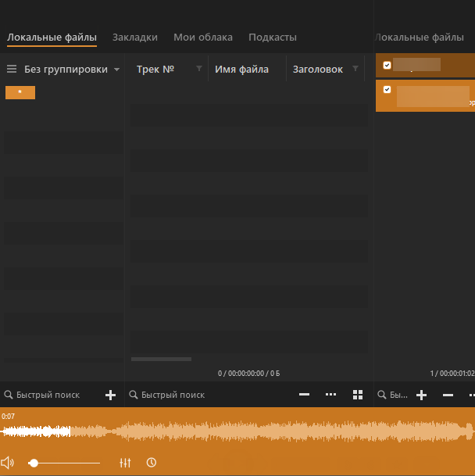
Task: Remove files with minus in library panel
Action: 304,395
